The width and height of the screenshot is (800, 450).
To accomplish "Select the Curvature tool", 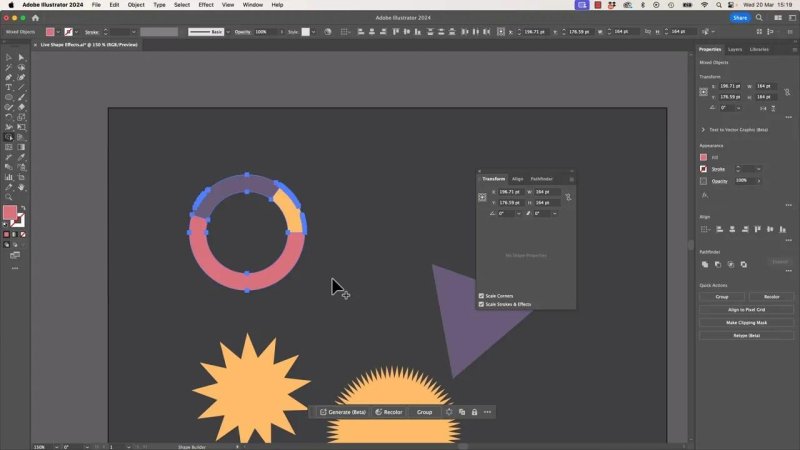I will [x=21, y=78].
